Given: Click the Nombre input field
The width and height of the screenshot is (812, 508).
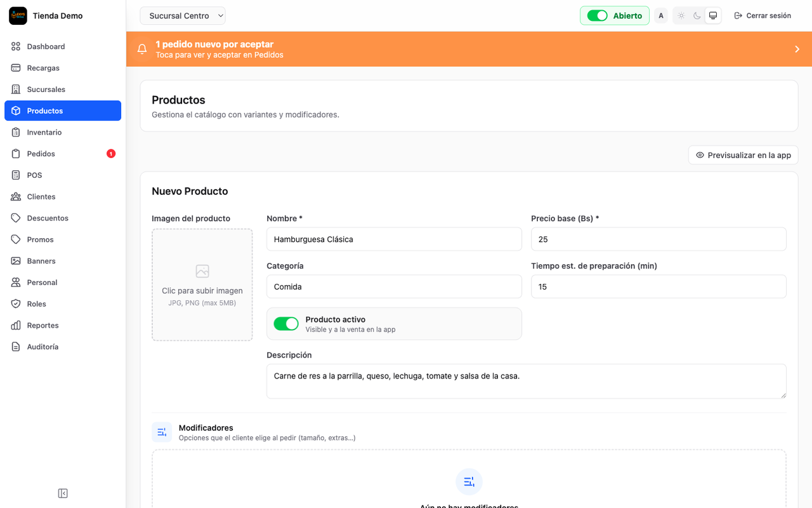Looking at the screenshot, I should pos(394,239).
